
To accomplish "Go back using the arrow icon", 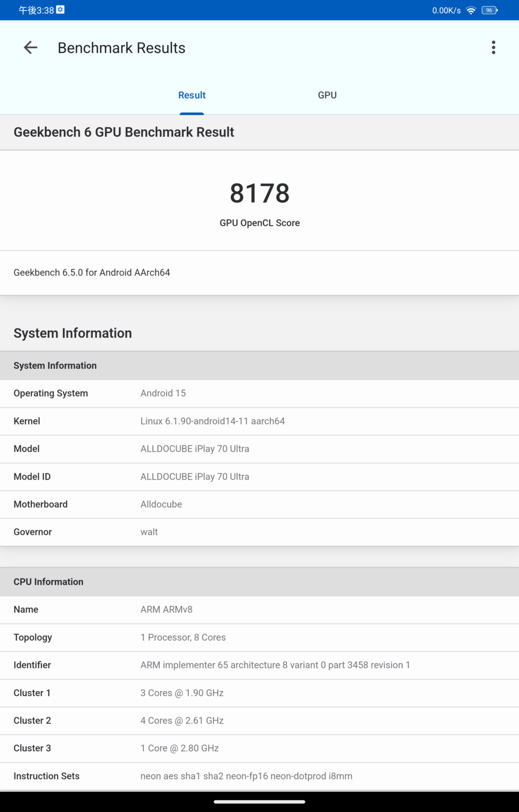I will pos(31,48).
